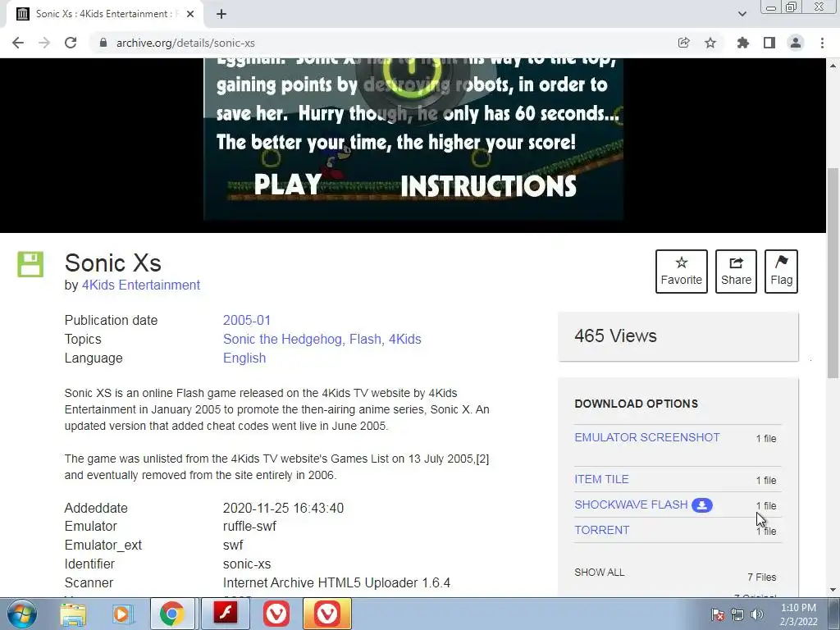Click the Sonic Xs page title
The image size is (840, 630).
pyautogui.click(x=113, y=263)
